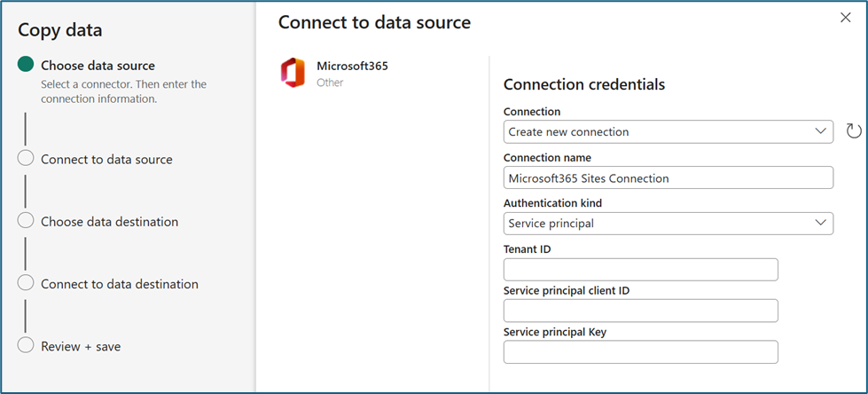This screenshot has height=394, width=868.
Task: Click the green Choose data source step circle
Action: coord(26,64)
